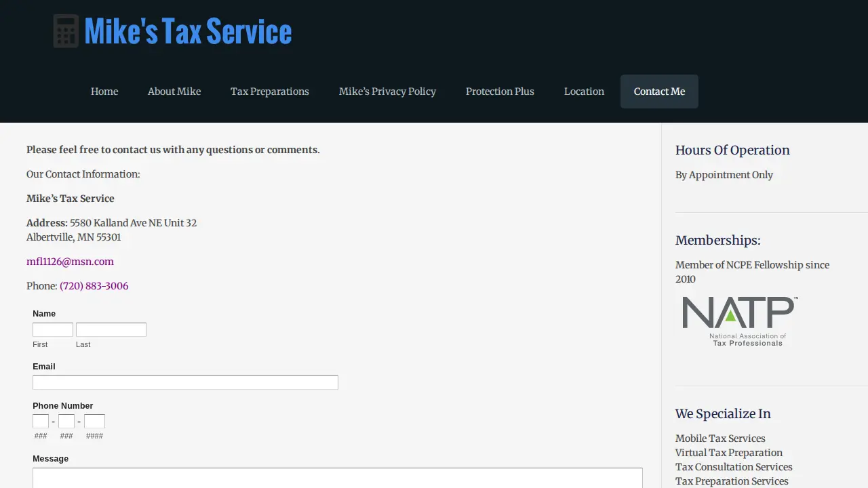Viewport: 868px width, 488px height.
Task: Click the Memberships: heading
Action: click(718, 241)
